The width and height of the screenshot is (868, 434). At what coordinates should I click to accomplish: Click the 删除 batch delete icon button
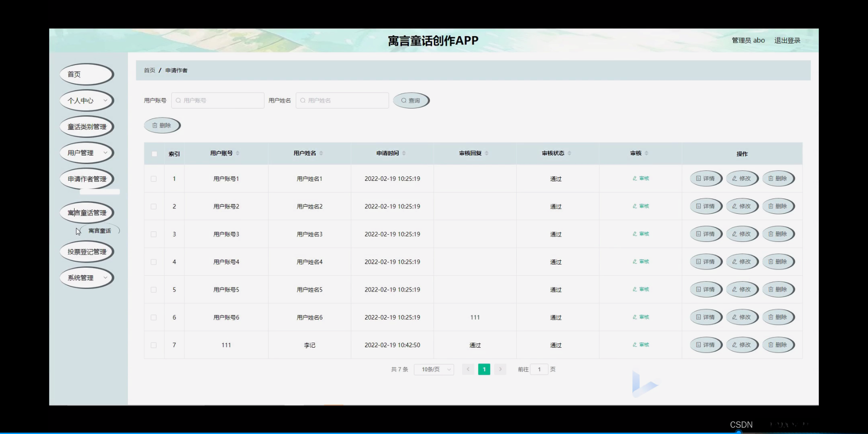coord(162,125)
